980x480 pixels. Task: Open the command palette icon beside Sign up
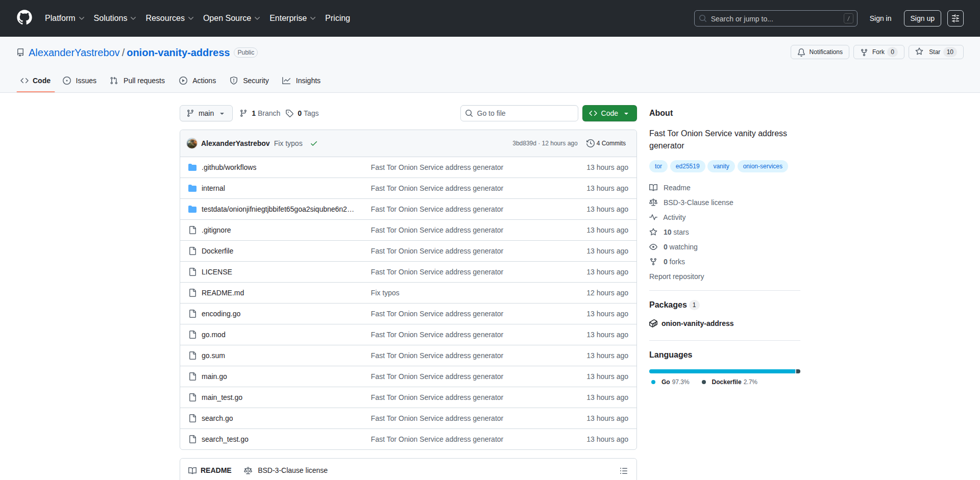pos(955,18)
